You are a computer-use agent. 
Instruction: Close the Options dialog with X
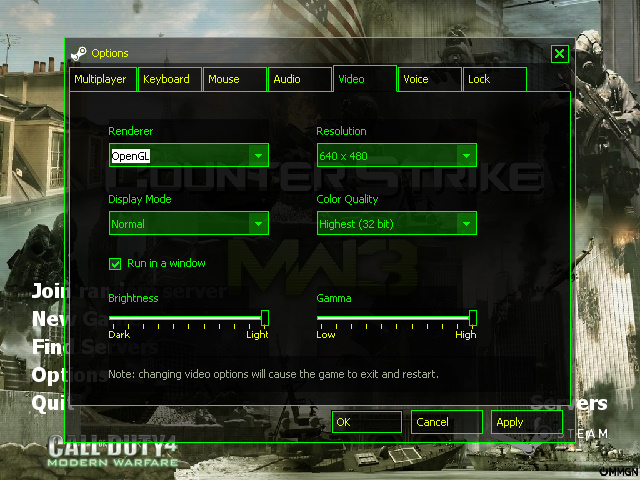[x=560, y=54]
